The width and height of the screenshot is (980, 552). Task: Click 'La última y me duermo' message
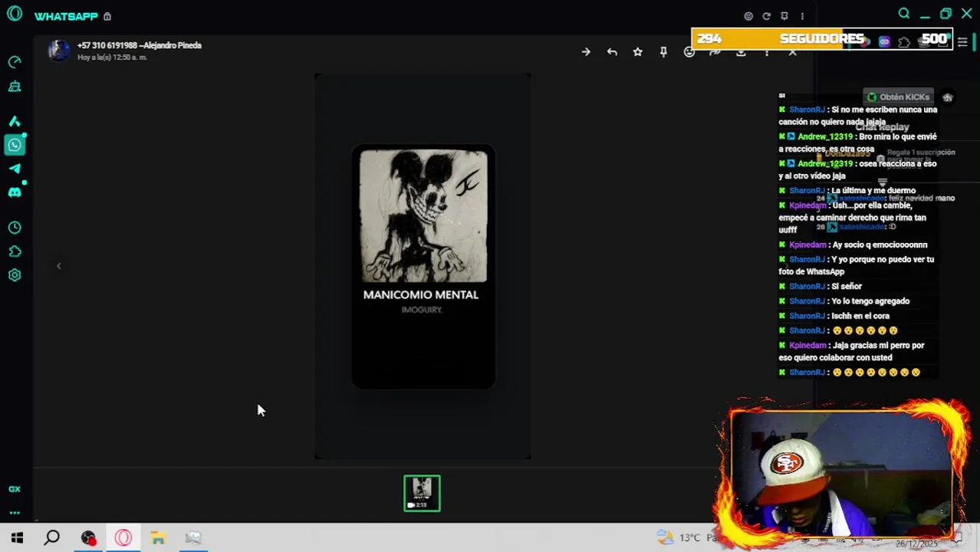pos(847,190)
